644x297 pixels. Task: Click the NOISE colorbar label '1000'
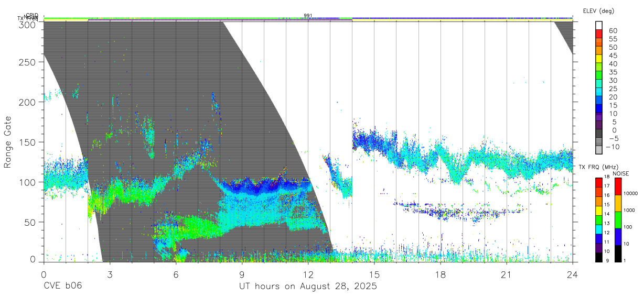coord(630,210)
